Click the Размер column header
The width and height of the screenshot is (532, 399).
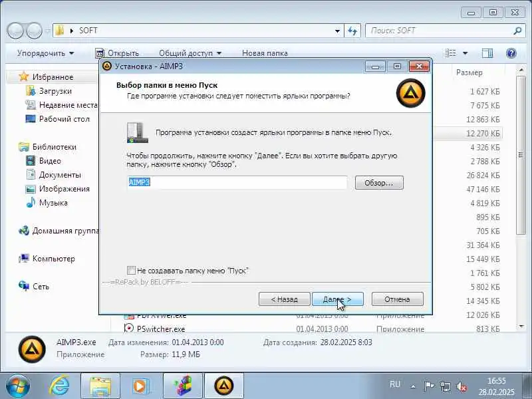click(x=469, y=72)
